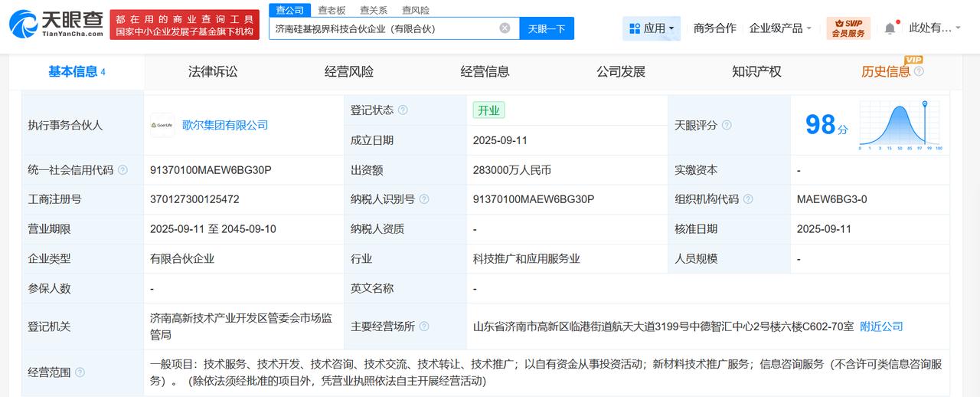Click the help icon beside 天眼评分

click(x=727, y=125)
